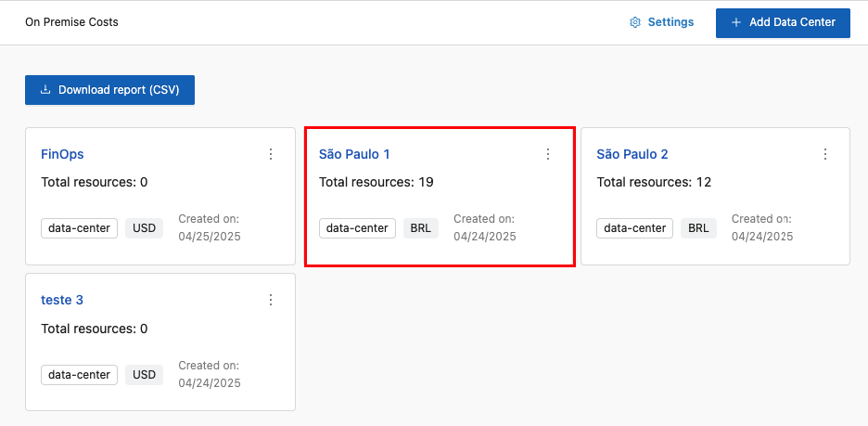Click the BRL badge on São Paulo 1

(x=420, y=228)
